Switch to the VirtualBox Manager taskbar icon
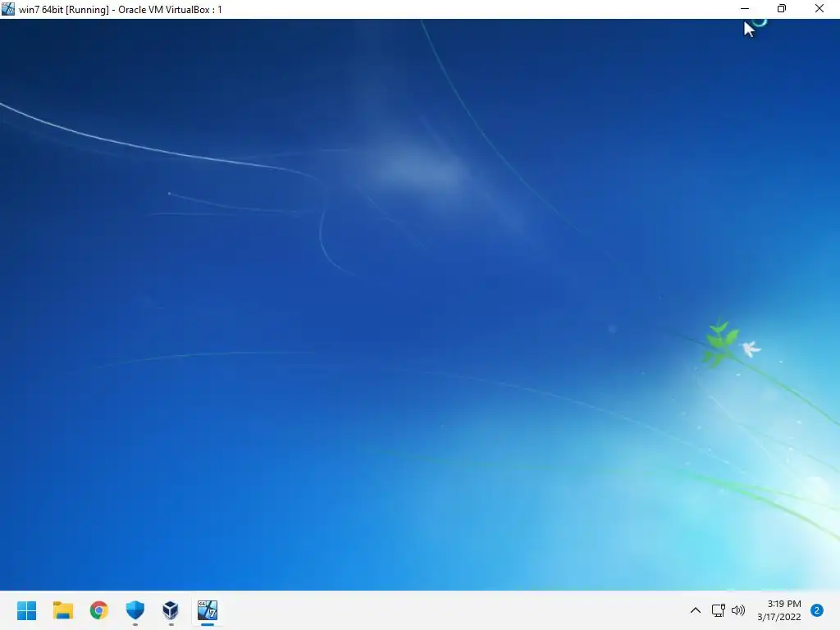The image size is (840, 630). [x=171, y=610]
